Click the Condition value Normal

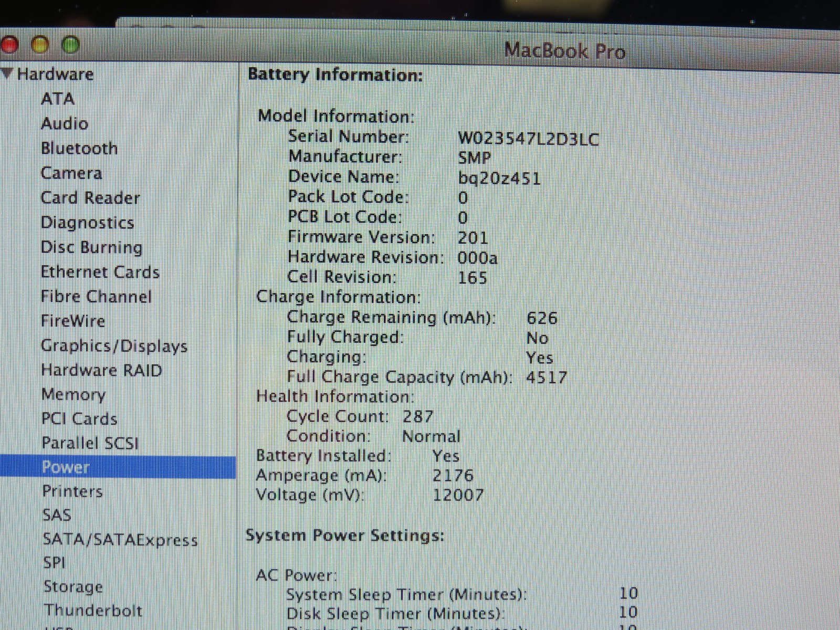[431, 436]
